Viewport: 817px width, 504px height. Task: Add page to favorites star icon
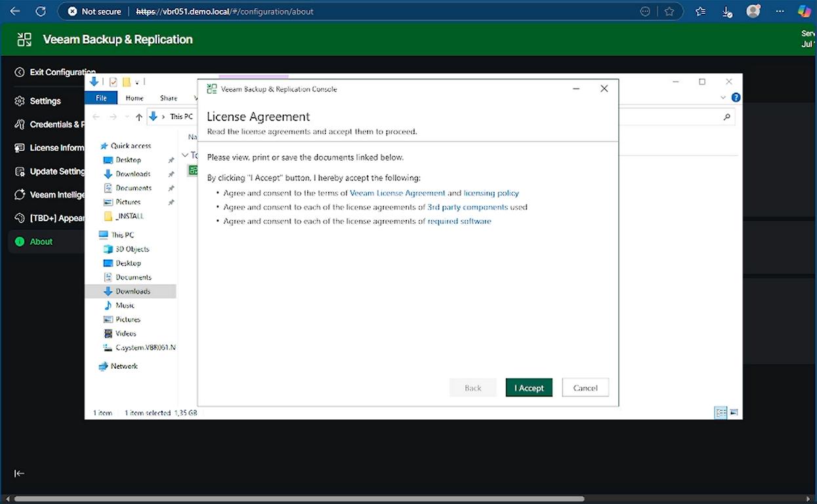(x=669, y=11)
